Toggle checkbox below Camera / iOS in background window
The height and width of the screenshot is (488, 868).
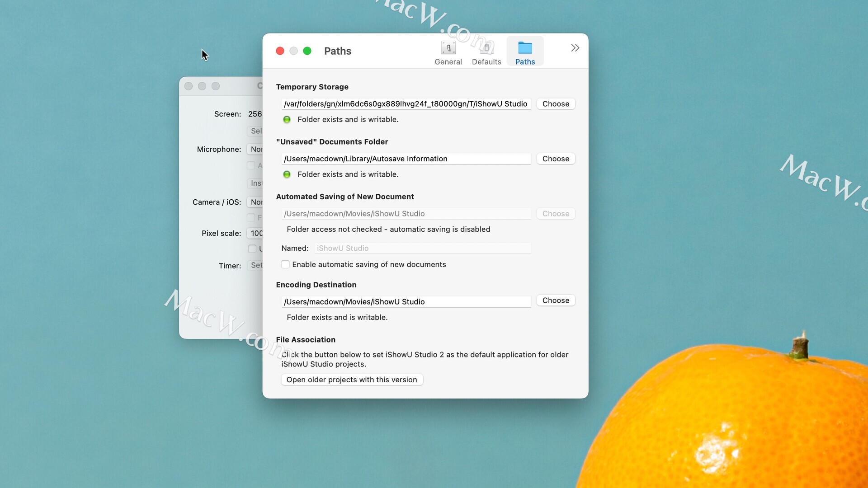[x=251, y=218]
